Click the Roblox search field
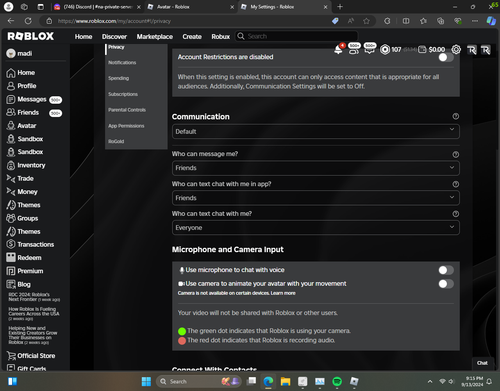 [297, 36]
